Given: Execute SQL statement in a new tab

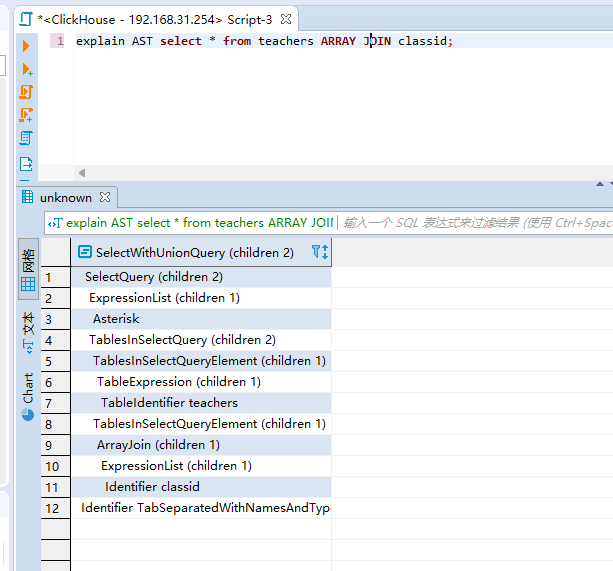Looking at the screenshot, I should pyautogui.click(x=26, y=69).
